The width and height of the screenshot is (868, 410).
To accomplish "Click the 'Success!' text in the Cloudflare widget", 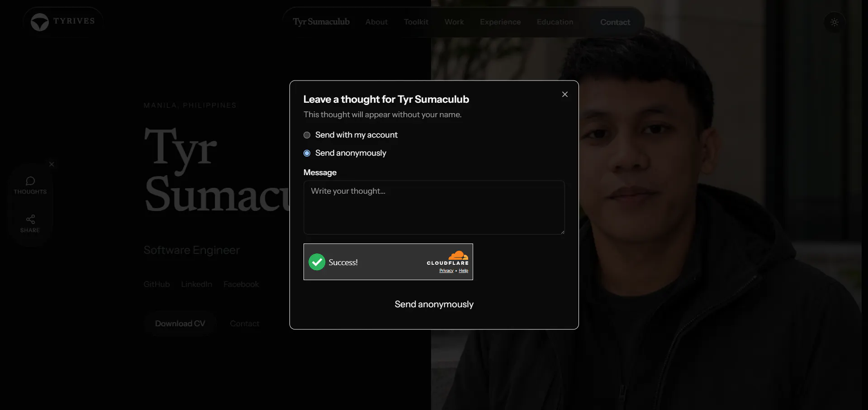I will click(x=343, y=262).
